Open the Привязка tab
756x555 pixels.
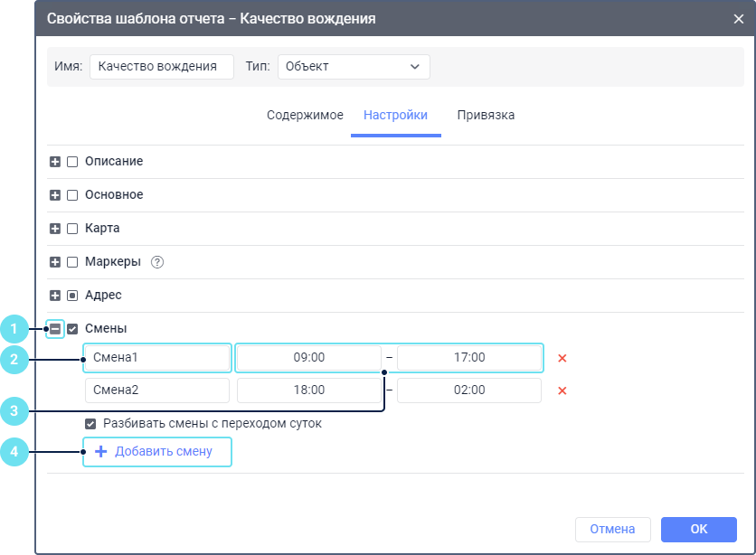486,116
